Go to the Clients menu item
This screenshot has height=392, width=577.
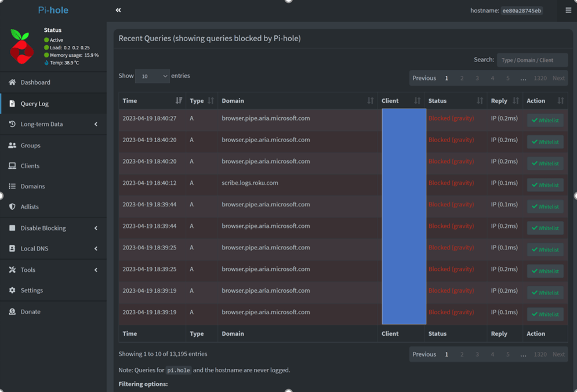click(x=30, y=166)
